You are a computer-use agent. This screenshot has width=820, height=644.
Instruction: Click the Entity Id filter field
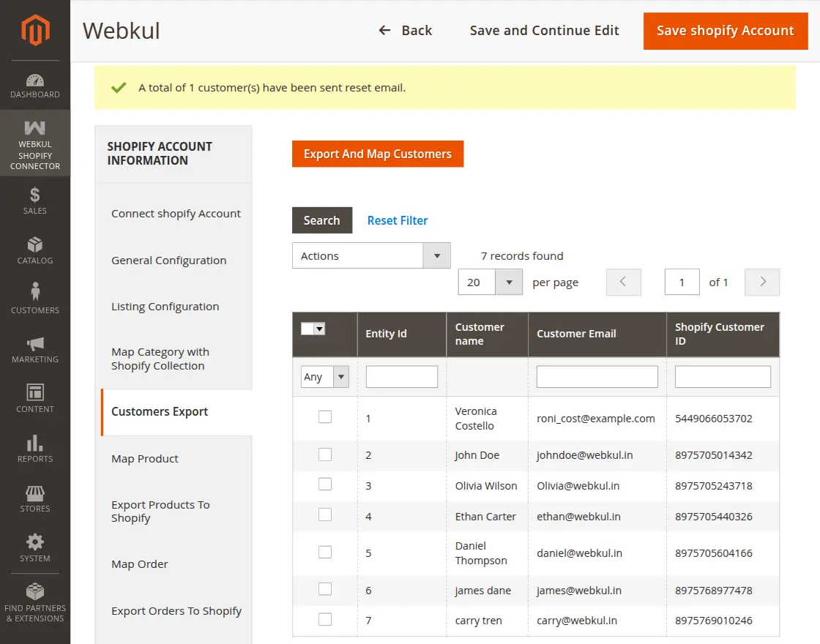tap(402, 377)
